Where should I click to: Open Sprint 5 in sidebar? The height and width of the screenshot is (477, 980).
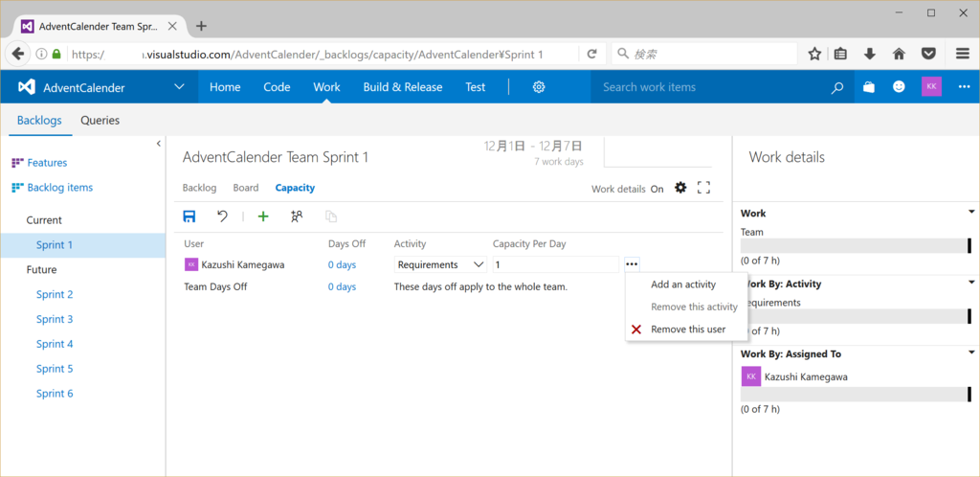pos(55,369)
